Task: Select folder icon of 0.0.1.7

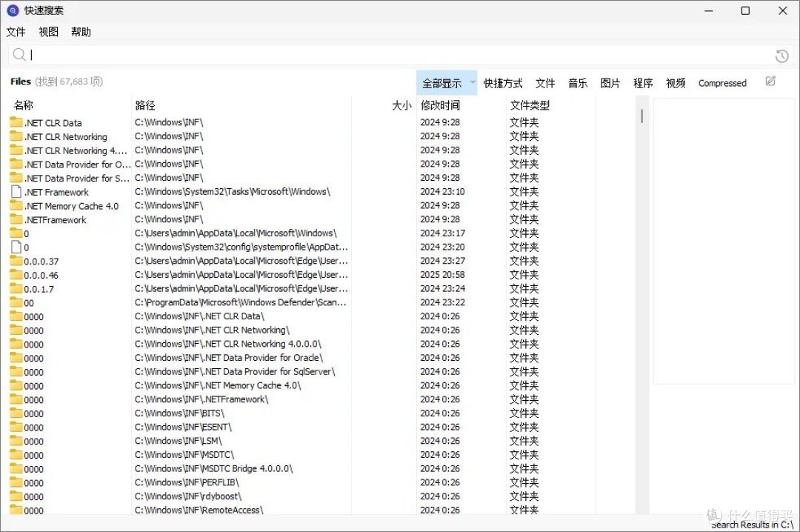Action: pyautogui.click(x=16, y=288)
